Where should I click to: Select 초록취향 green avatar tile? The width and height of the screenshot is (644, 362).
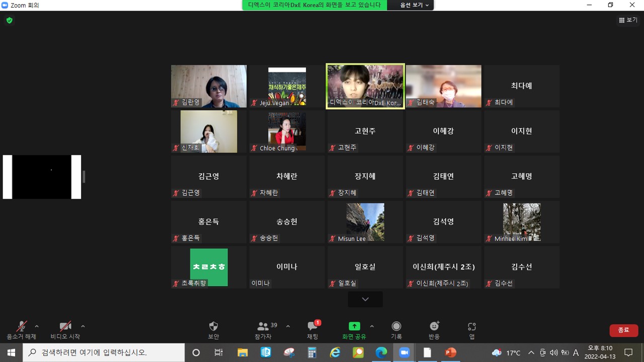[x=209, y=267]
